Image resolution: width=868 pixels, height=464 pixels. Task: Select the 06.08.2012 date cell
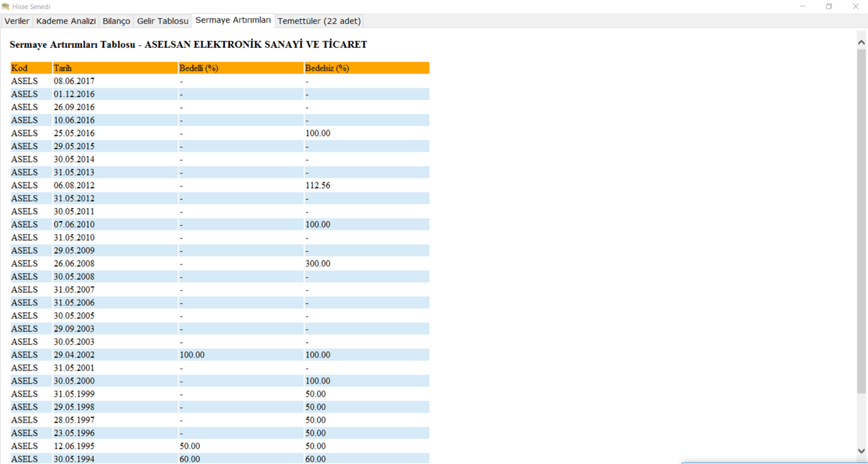pyautogui.click(x=74, y=185)
